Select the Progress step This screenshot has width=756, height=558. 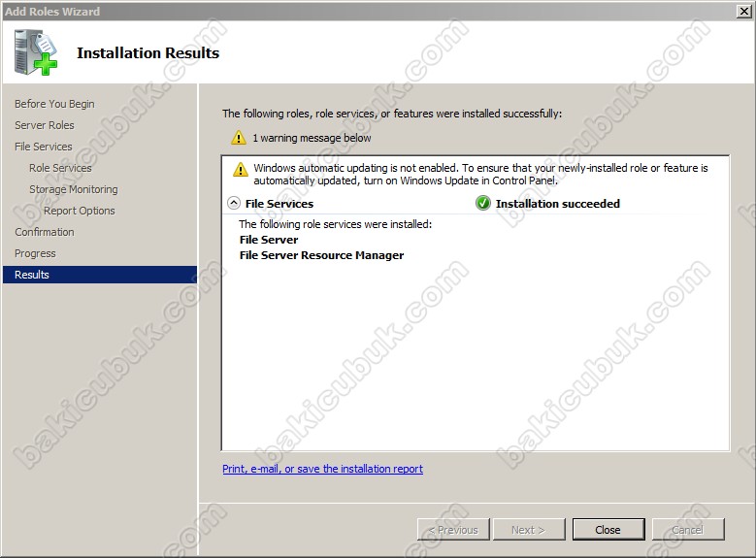pyautogui.click(x=35, y=253)
